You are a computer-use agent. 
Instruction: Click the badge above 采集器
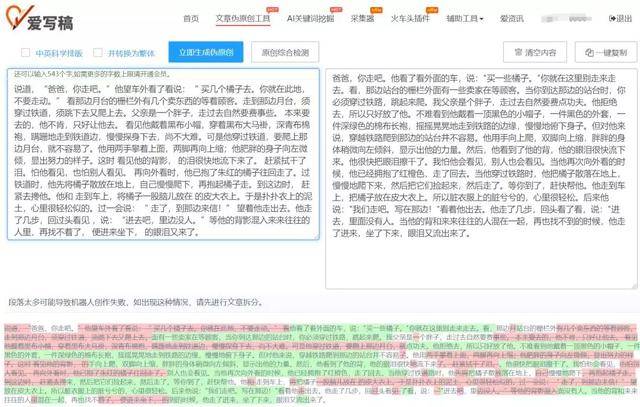pos(376,9)
